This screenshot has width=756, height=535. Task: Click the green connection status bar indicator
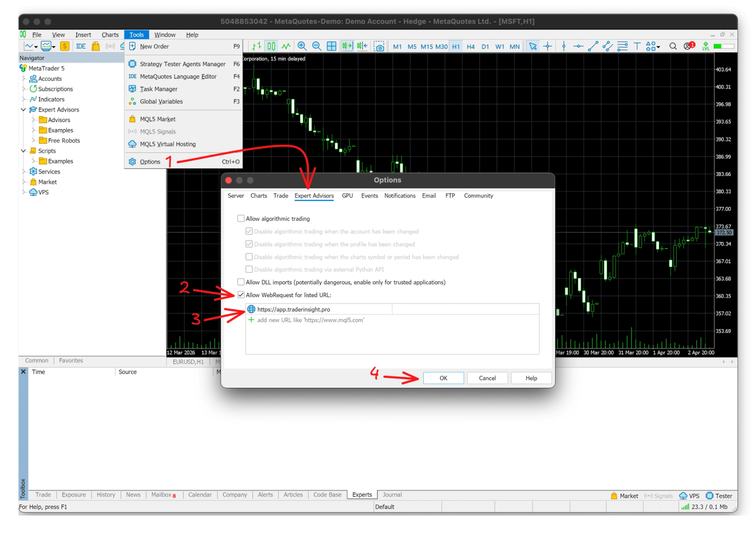point(685,507)
